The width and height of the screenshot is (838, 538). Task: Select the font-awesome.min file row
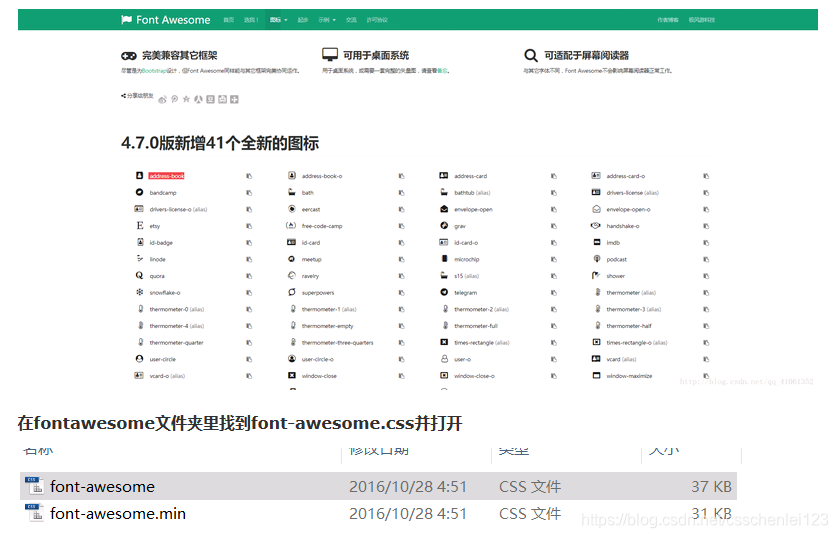click(378, 513)
